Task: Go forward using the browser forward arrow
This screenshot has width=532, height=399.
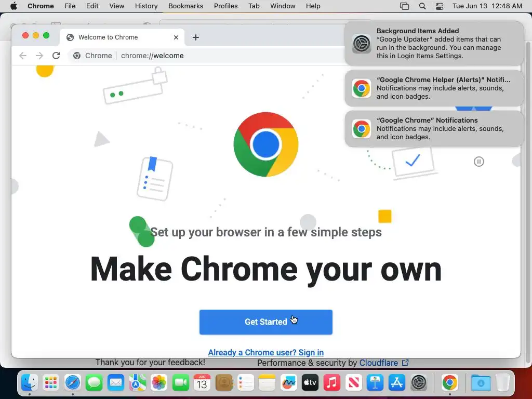Action: tap(39, 56)
